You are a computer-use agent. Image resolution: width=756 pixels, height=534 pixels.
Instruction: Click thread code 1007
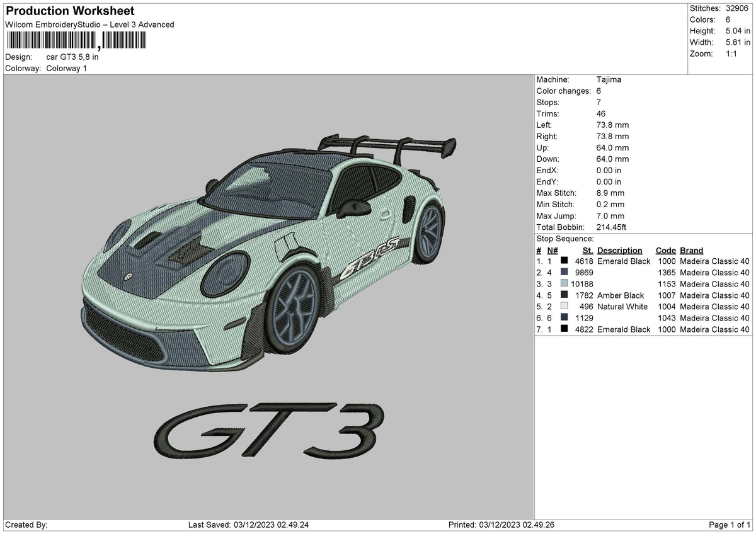tap(667, 295)
